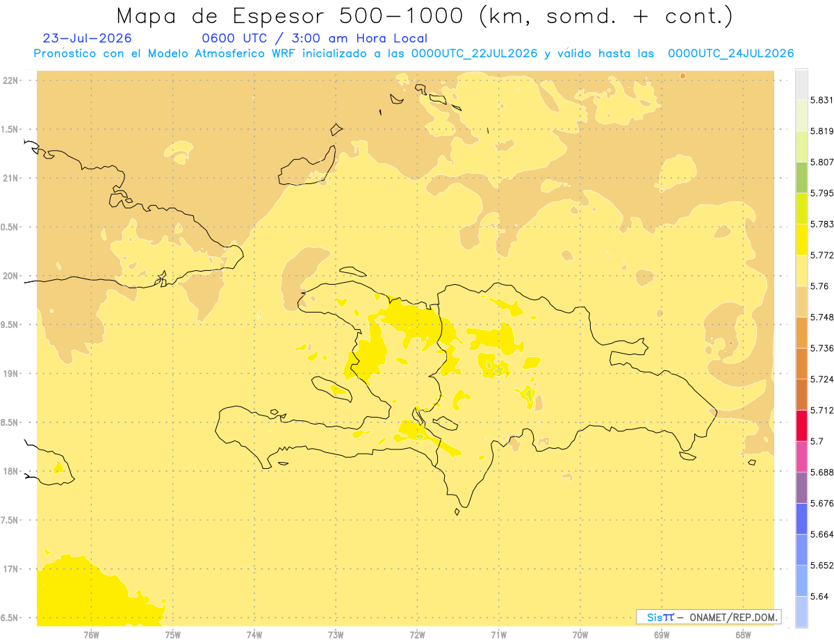Click the '76W' longitude label
Image resolution: width=834 pixels, height=644 pixels.
click(x=91, y=635)
